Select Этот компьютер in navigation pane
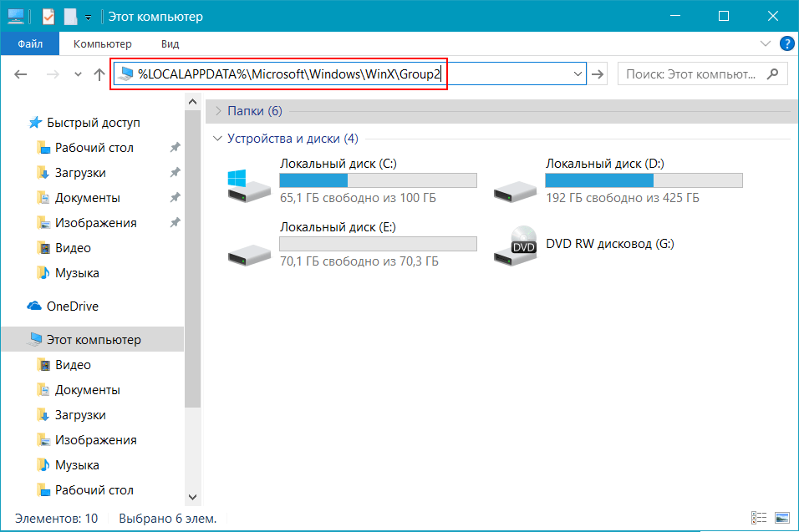The image size is (799, 532). 92,340
